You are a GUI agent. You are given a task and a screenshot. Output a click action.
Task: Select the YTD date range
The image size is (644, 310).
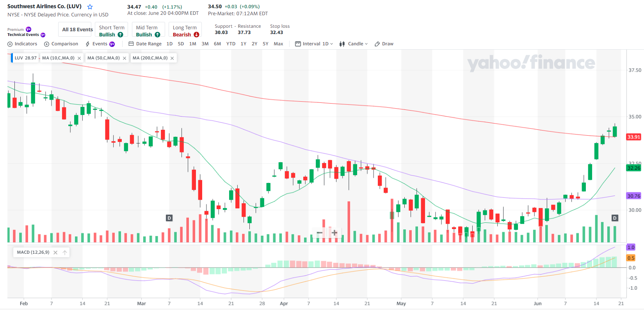tap(231, 44)
